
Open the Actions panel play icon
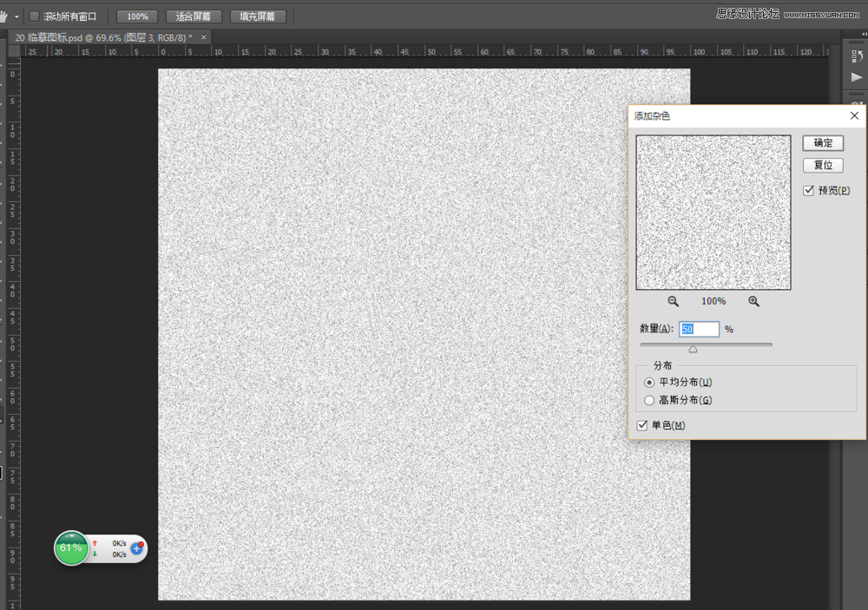click(857, 77)
